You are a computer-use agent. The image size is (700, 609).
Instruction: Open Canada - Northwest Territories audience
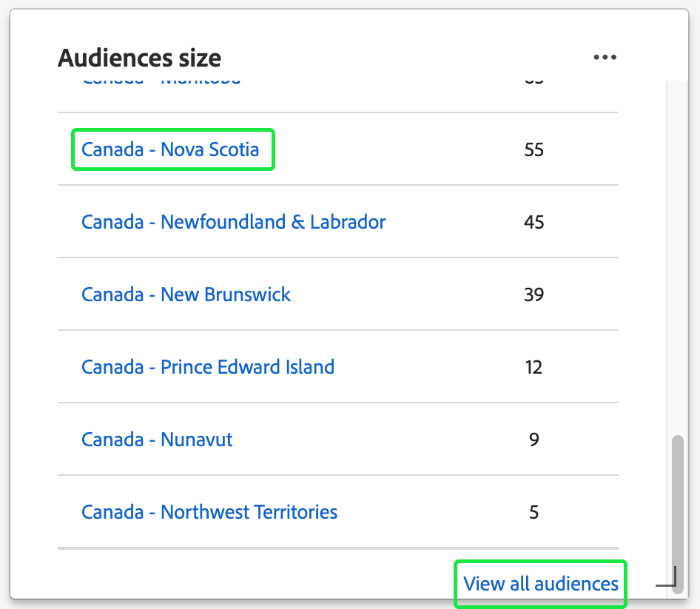(209, 512)
